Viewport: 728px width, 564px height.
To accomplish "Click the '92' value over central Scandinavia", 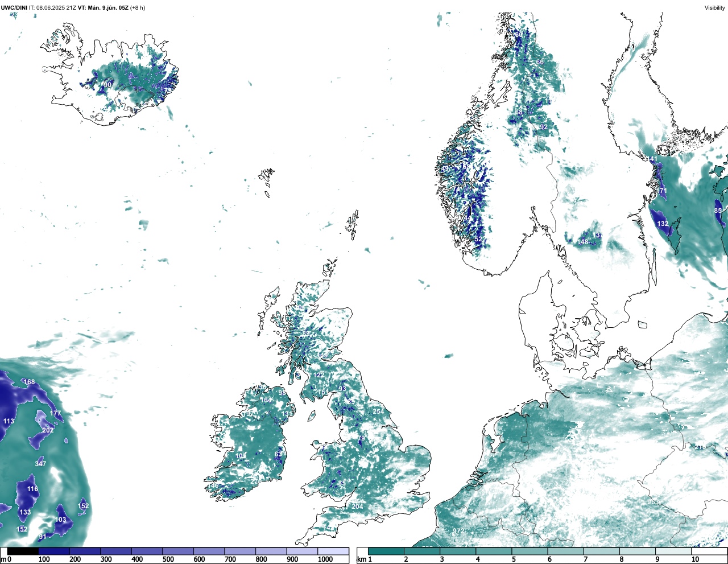I will (544, 127).
